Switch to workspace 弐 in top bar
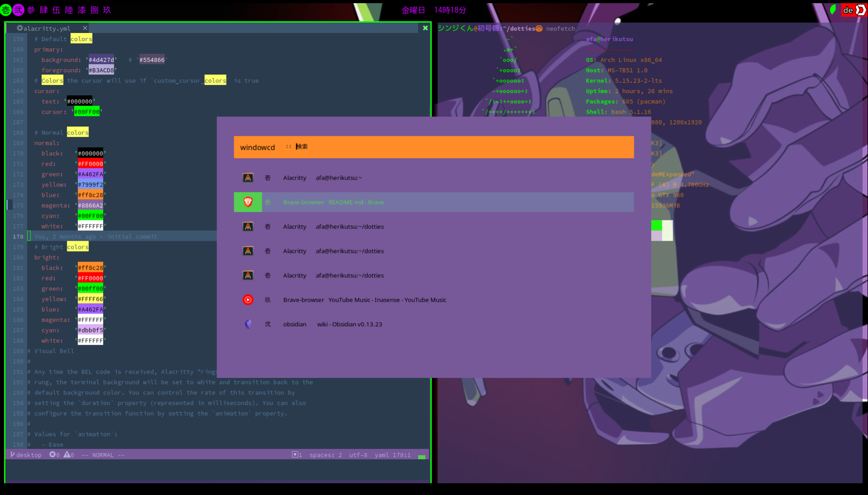Image resolution: width=868 pixels, height=495 pixels. click(x=19, y=9)
